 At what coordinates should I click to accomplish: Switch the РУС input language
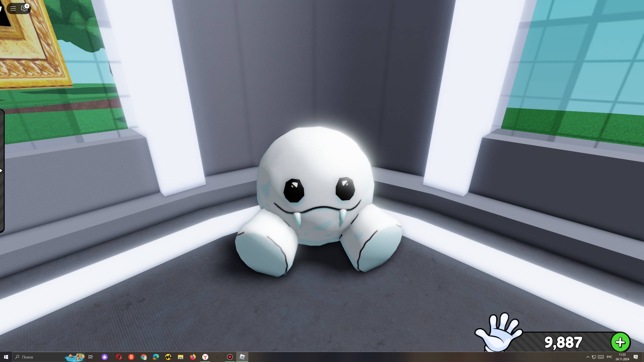click(609, 357)
